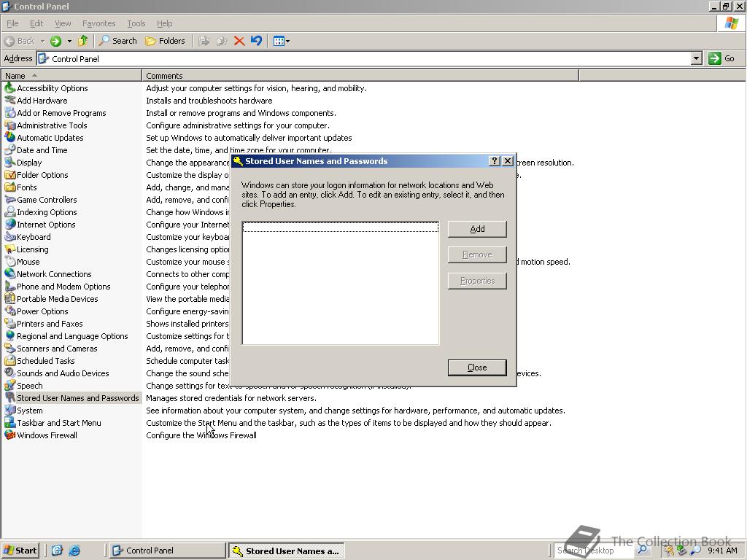
Task: Select Windows Firewall icon
Action: tap(10, 435)
